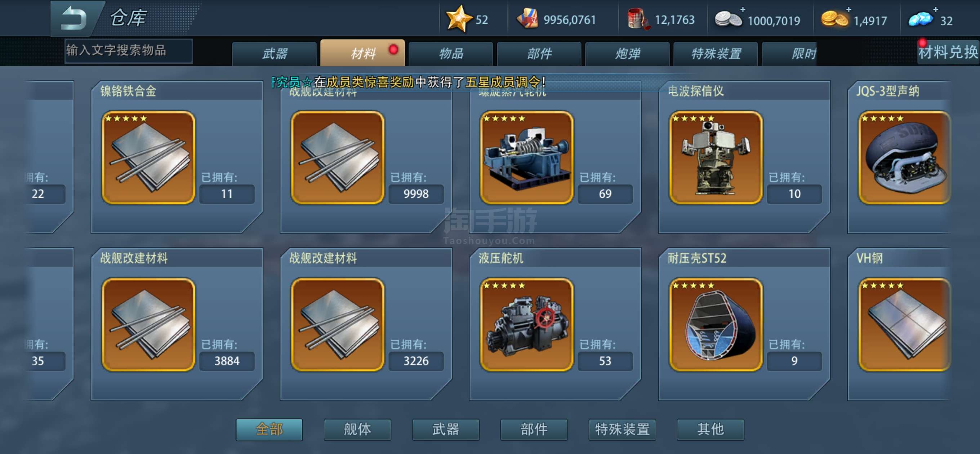Select the 全部 filter button
Viewport: 980px width, 454px height.
269,429
